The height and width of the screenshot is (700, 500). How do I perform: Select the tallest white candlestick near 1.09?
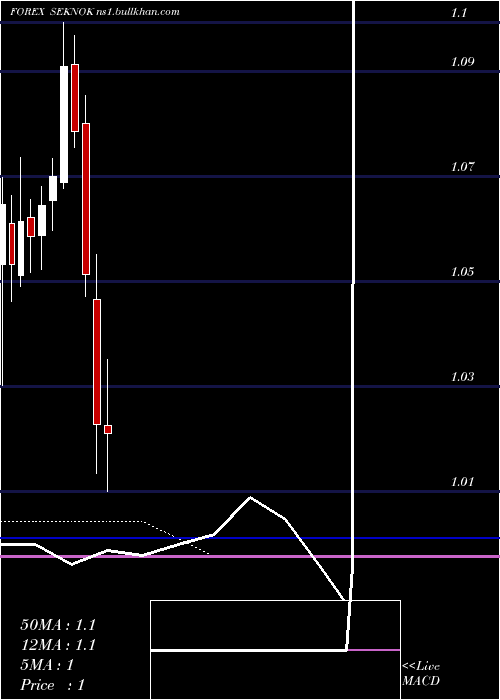64,125
